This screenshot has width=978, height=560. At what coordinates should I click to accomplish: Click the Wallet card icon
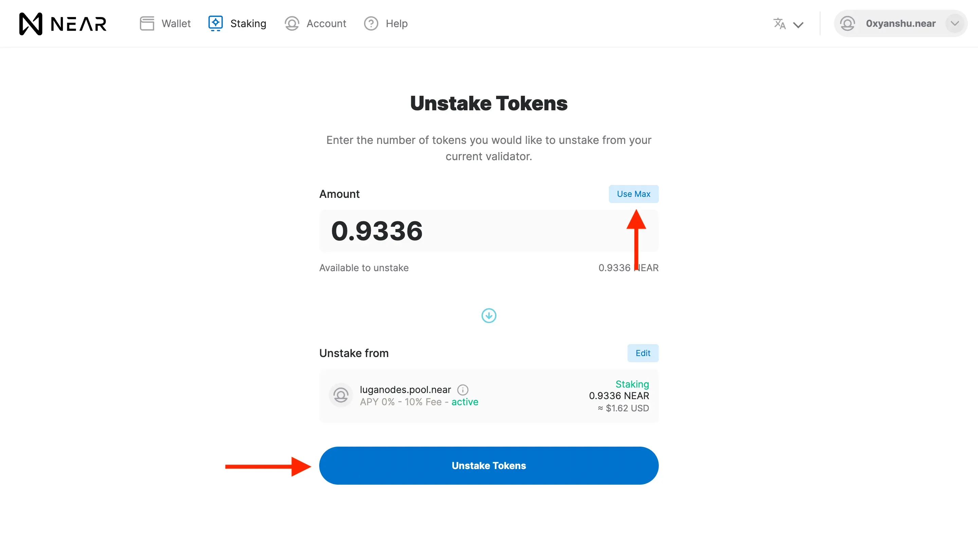pos(147,23)
